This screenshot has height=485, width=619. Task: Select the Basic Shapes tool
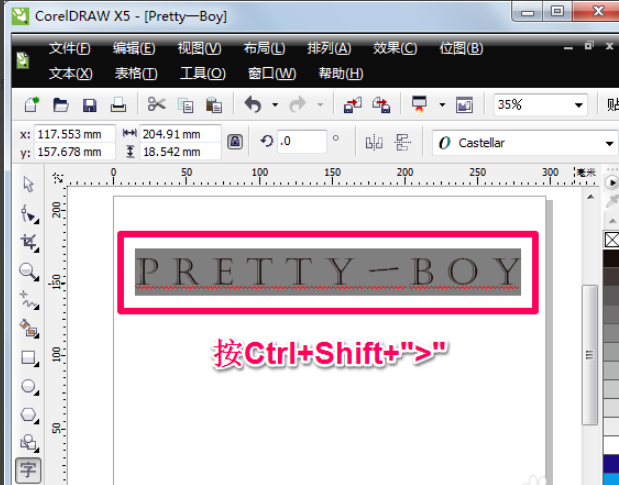[28, 443]
